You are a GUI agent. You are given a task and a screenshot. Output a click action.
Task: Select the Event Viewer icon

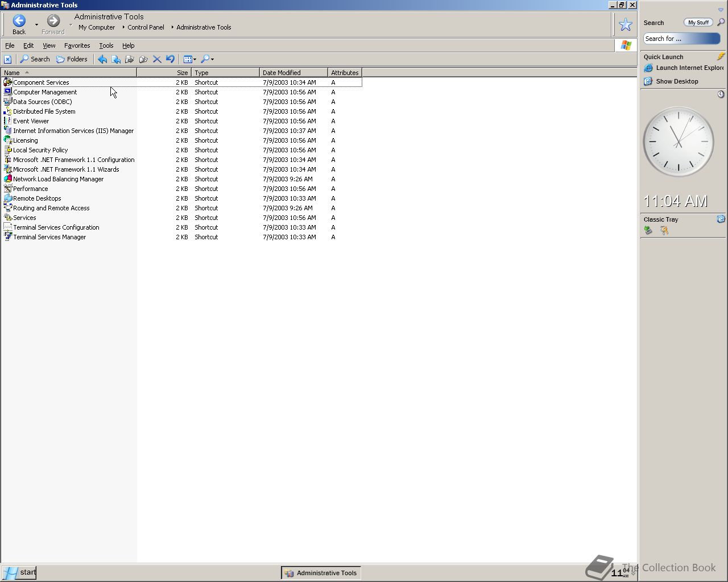click(x=7, y=121)
